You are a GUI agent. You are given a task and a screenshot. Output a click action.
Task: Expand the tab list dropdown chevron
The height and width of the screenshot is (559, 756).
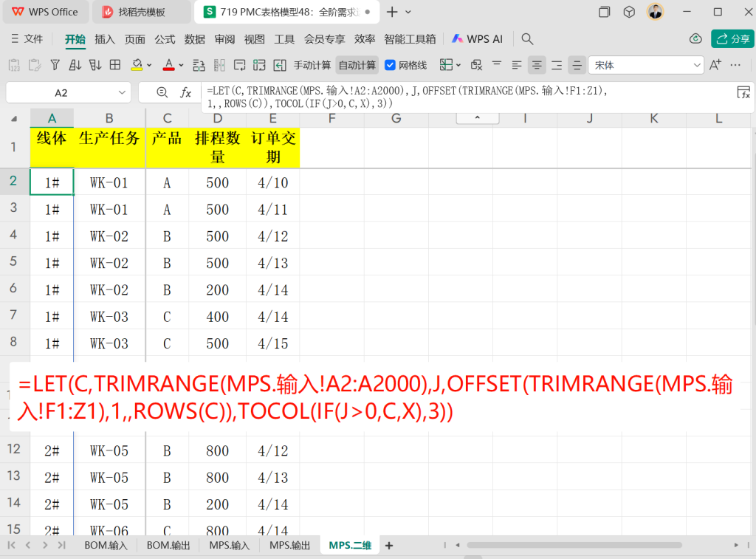pos(408,12)
